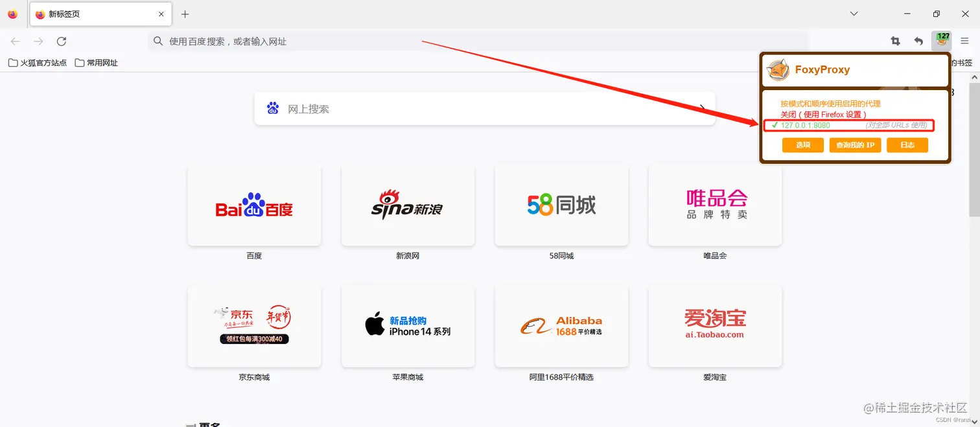Click the Firefox icon at far left of tab strip
This screenshot has width=980, height=427.
[x=13, y=14]
